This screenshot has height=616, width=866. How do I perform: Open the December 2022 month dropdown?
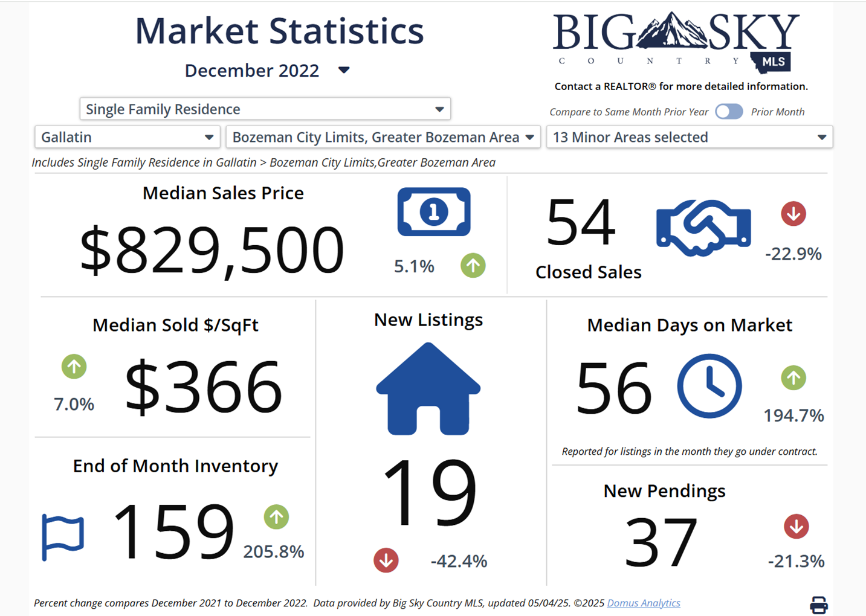pos(344,70)
